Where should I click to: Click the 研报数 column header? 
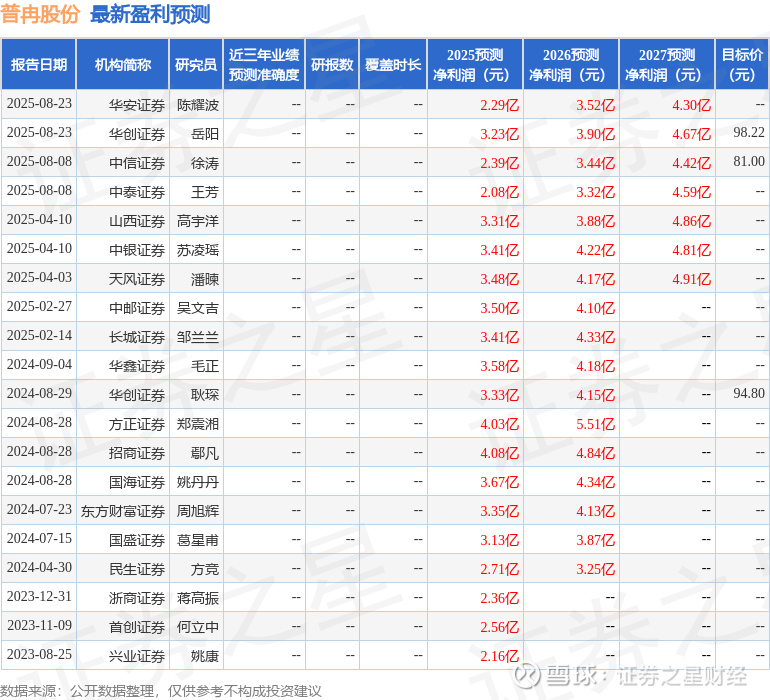332,64
